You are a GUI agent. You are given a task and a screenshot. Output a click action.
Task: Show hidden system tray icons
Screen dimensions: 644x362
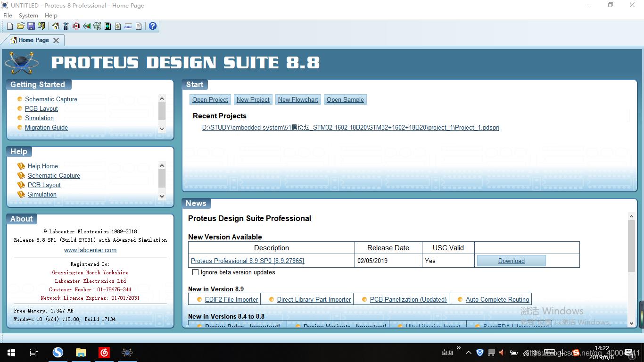[x=469, y=353]
